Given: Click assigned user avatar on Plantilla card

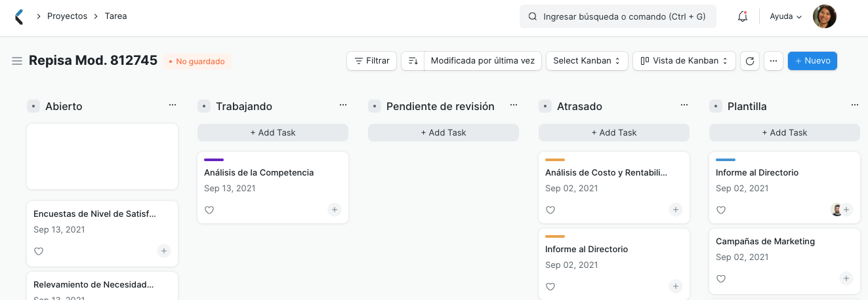Looking at the screenshot, I should tap(837, 210).
